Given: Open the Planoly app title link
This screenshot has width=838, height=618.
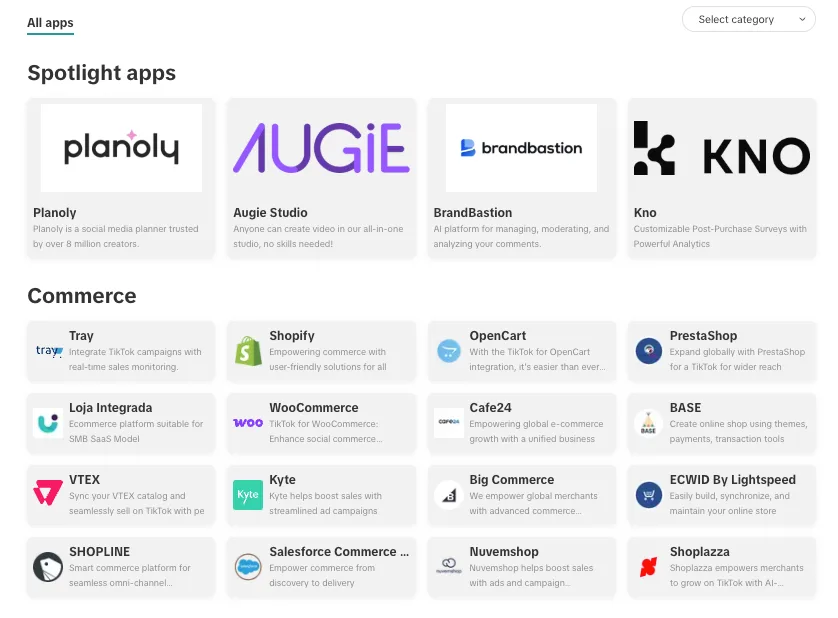Looking at the screenshot, I should coord(55,213).
